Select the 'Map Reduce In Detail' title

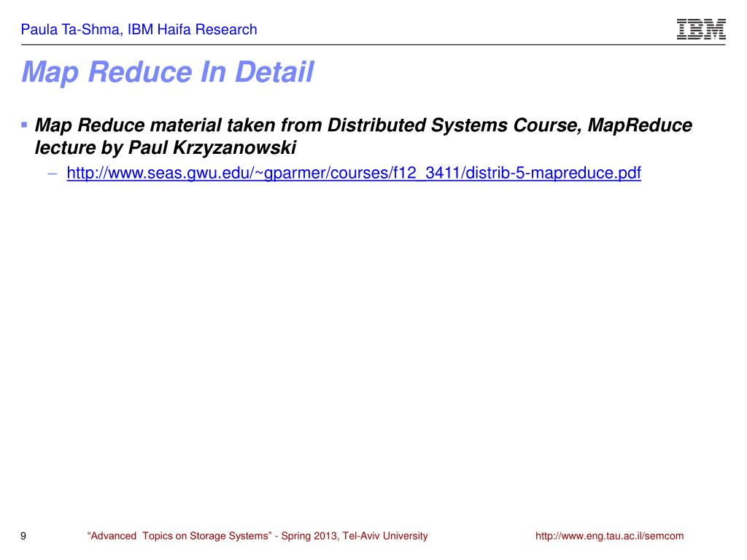tap(168, 72)
